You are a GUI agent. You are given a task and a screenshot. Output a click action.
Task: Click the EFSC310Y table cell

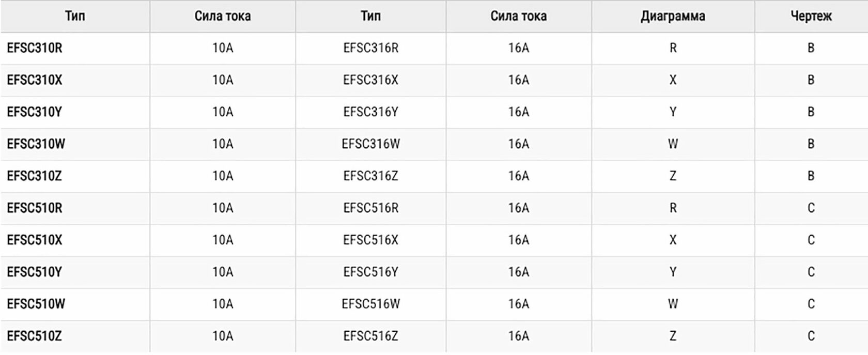point(35,112)
